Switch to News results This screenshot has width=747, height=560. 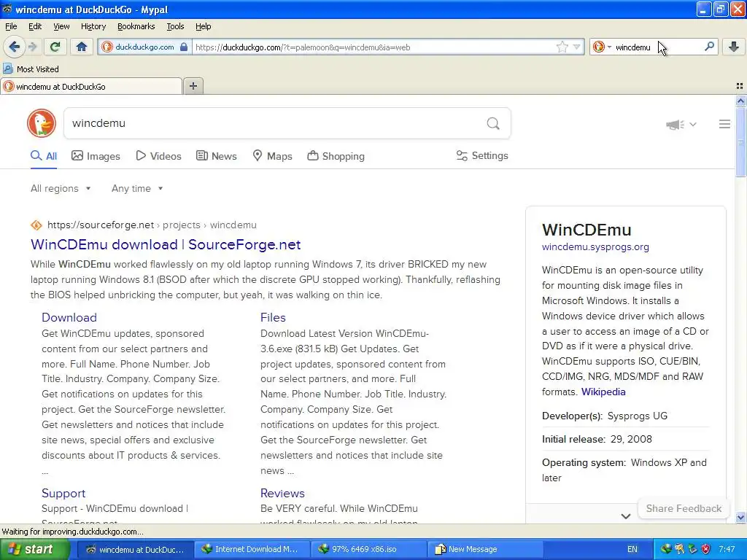[x=217, y=156]
